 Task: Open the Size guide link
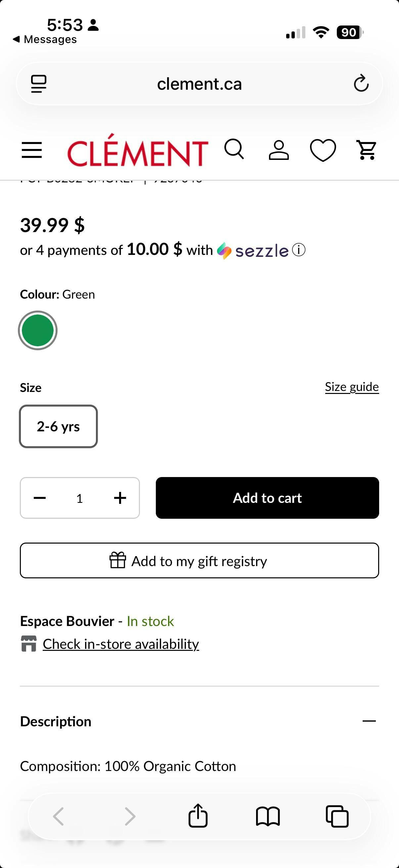click(352, 387)
